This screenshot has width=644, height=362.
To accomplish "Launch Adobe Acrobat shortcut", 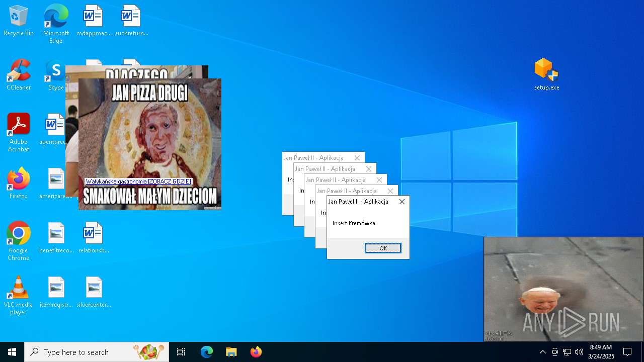I will tap(19, 133).
